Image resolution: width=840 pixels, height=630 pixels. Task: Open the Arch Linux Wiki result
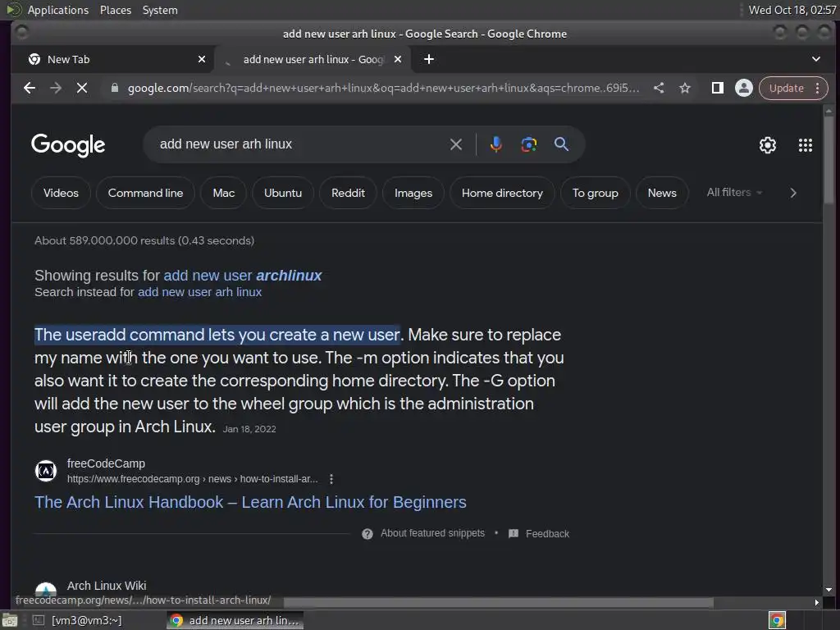pos(107,586)
